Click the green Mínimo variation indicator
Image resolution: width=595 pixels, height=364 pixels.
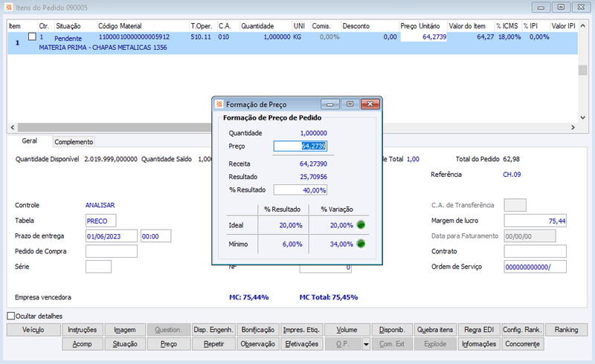(x=361, y=244)
